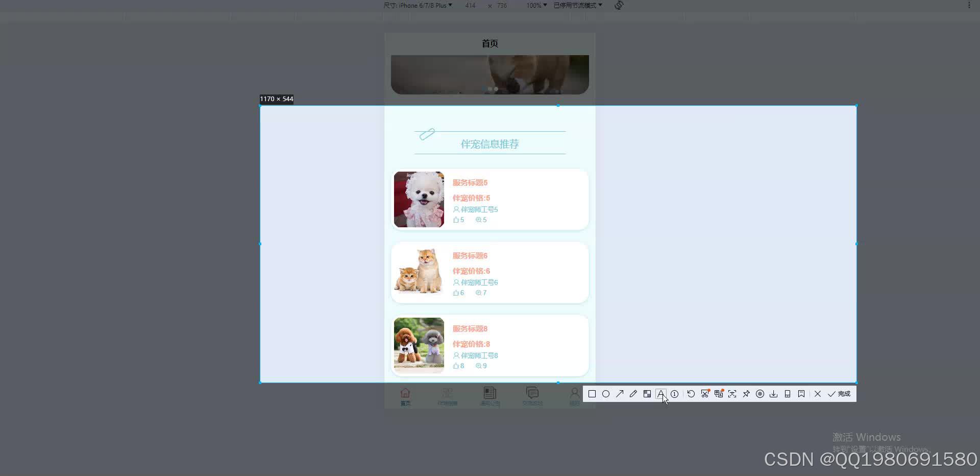Select the arrow drawing tool
980x476 pixels.
pyautogui.click(x=620, y=394)
